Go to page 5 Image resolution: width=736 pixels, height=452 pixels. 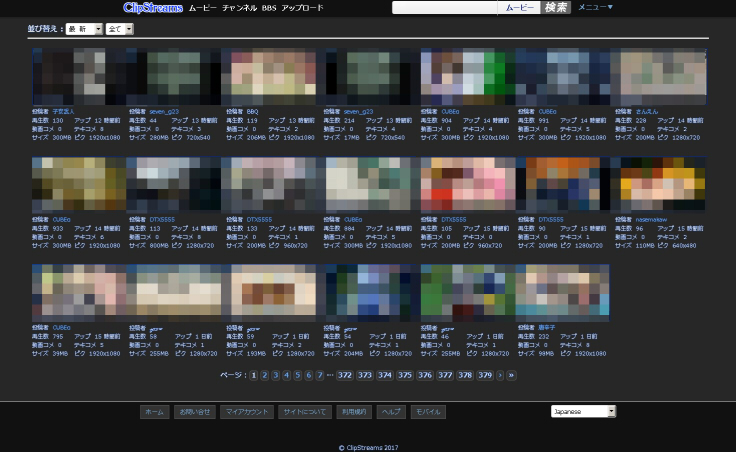(298, 375)
